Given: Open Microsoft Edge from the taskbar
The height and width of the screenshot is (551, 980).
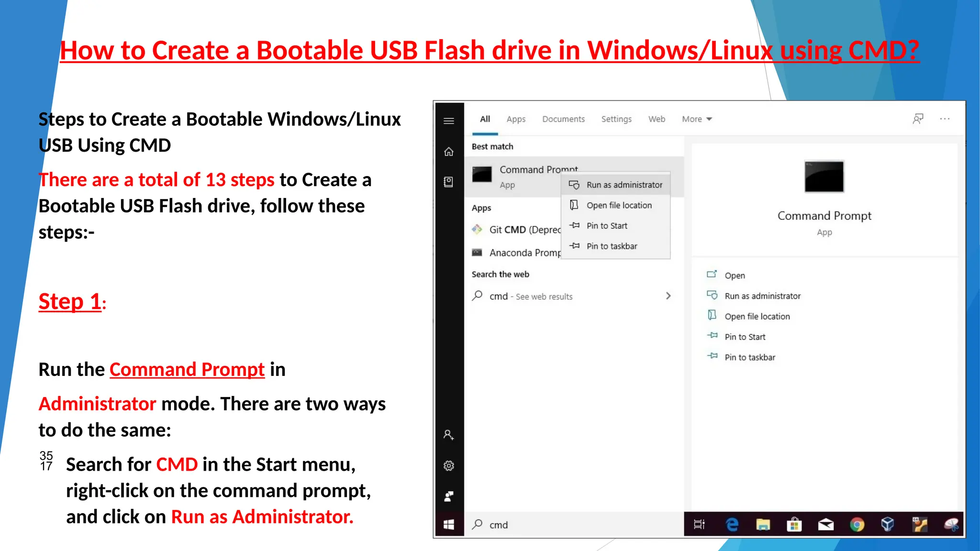Looking at the screenshot, I should 732,525.
